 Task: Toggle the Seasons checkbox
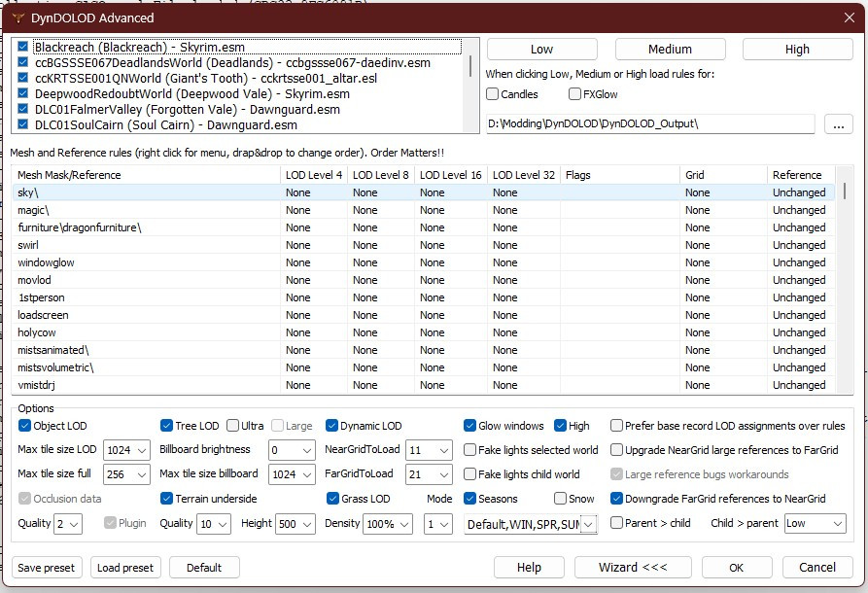pyautogui.click(x=469, y=499)
